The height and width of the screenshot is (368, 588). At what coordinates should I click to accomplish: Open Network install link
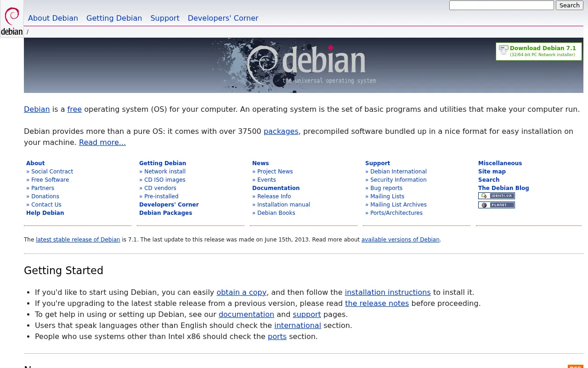[165, 172]
